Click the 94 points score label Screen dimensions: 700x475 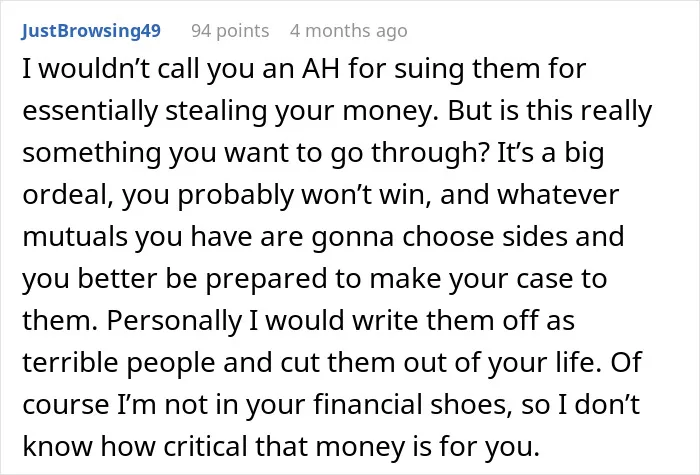pyautogui.click(x=230, y=31)
